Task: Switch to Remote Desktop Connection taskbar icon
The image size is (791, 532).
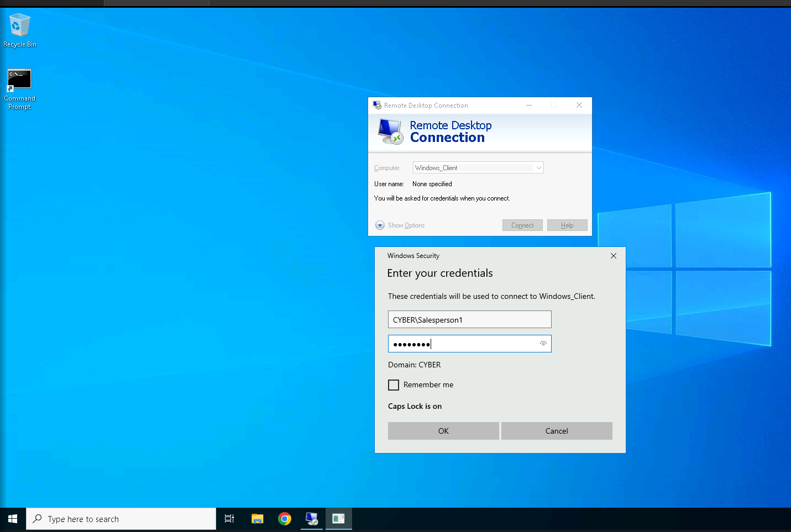Action: pos(312,519)
